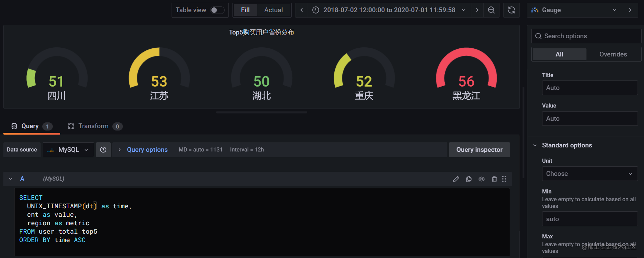Viewport: 644px width, 258px height.
Task: Click the panel title Top5购买用户省份分布
Action: point(261,32)
